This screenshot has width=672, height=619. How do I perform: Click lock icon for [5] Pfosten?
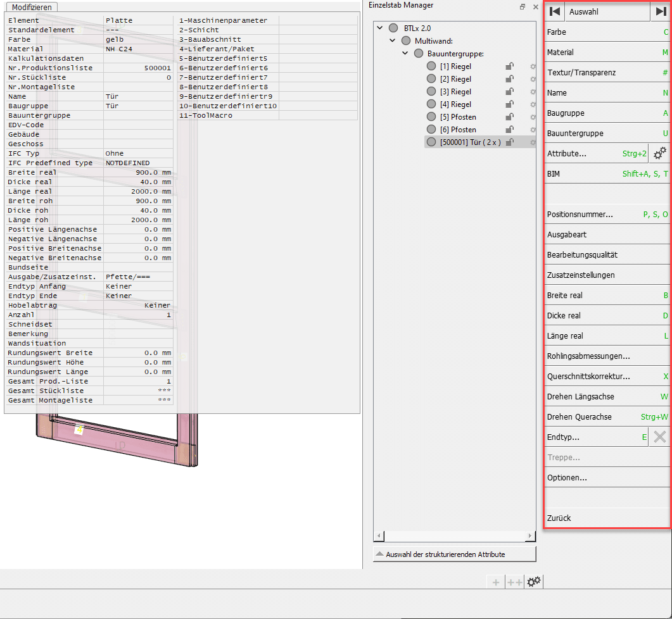tap(509, 117)
